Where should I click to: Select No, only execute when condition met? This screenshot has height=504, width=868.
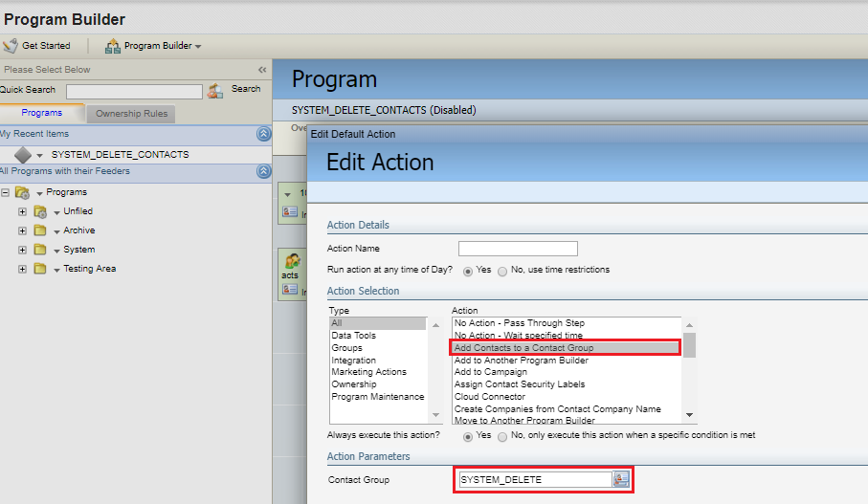(x=502, y=437)
